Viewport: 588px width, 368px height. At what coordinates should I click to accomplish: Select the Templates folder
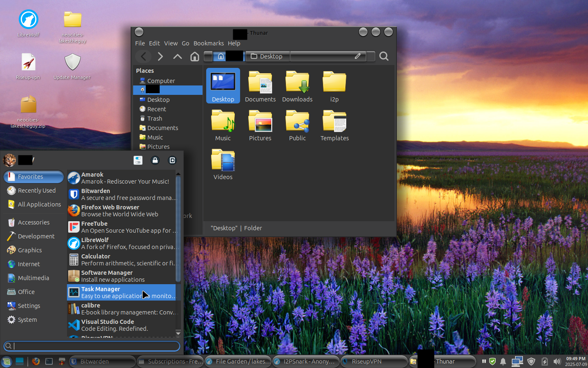click(x=334, y=126)
